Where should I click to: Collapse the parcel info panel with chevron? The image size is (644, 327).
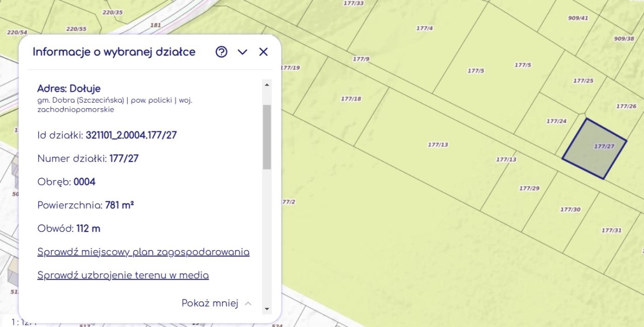tap(243, 52)
